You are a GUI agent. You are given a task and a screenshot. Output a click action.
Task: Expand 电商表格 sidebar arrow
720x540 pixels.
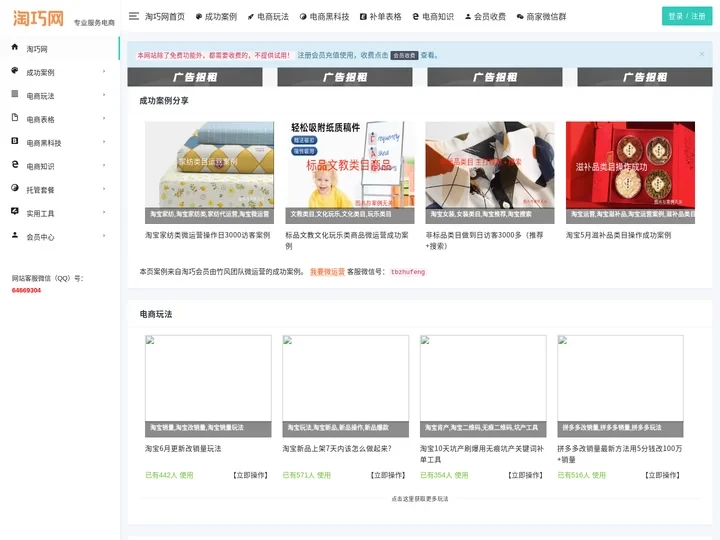tap(104, 118)
